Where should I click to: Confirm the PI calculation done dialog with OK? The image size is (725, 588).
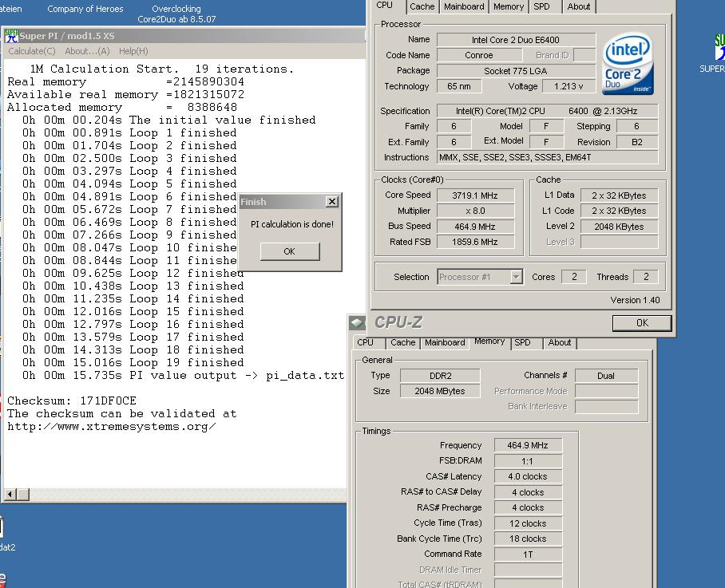pos(290,251)
